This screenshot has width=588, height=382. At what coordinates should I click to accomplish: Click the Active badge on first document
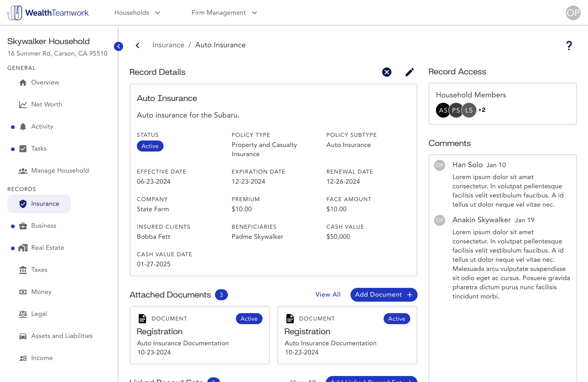[x=249, y=319]
